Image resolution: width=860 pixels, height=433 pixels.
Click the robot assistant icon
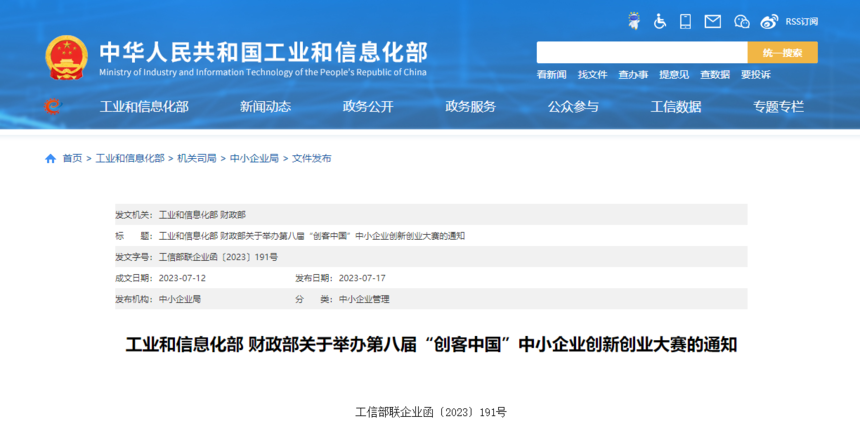click(634, 21)
